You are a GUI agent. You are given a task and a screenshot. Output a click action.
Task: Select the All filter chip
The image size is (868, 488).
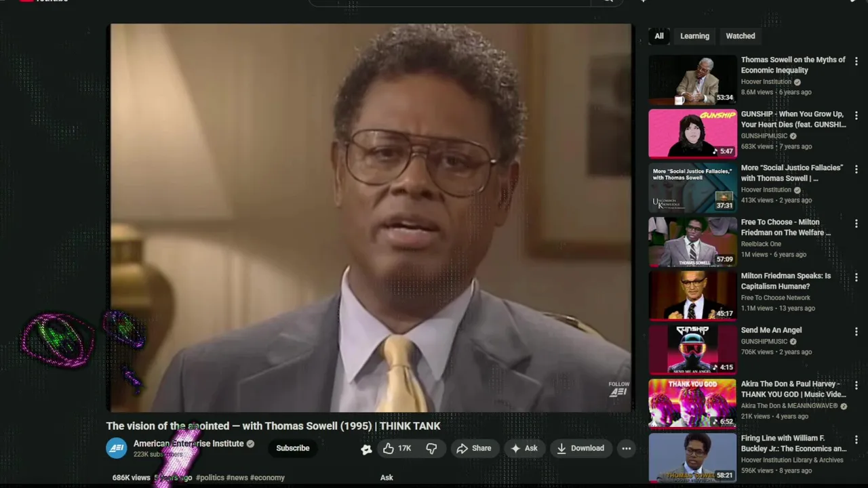659,36
